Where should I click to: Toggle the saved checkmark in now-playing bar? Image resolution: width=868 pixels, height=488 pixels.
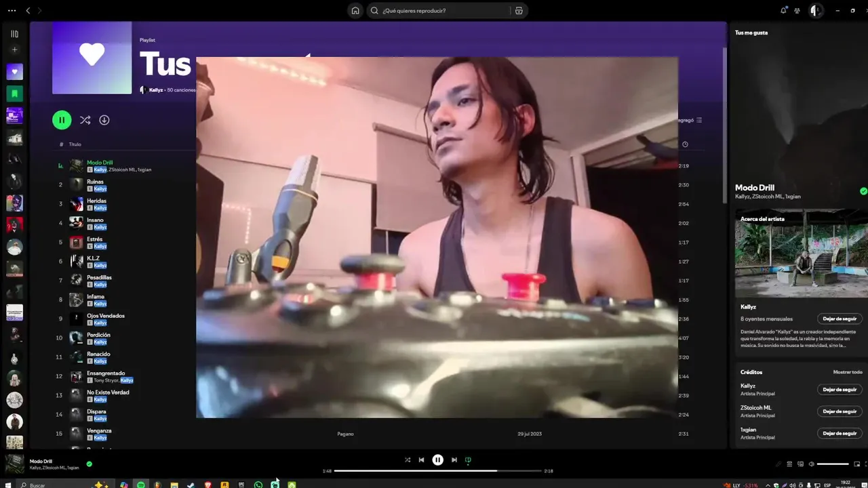[89, 464]
